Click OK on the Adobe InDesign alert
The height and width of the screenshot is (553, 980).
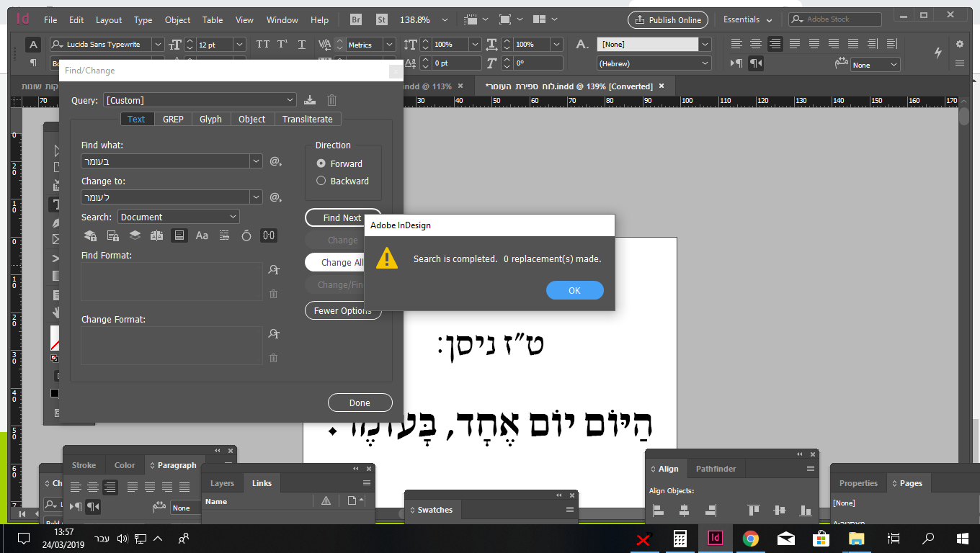(x=574, y=290)
